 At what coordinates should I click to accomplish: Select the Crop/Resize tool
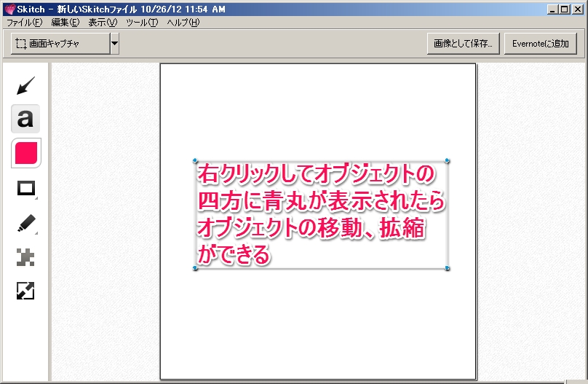click(x=25, y=291)
